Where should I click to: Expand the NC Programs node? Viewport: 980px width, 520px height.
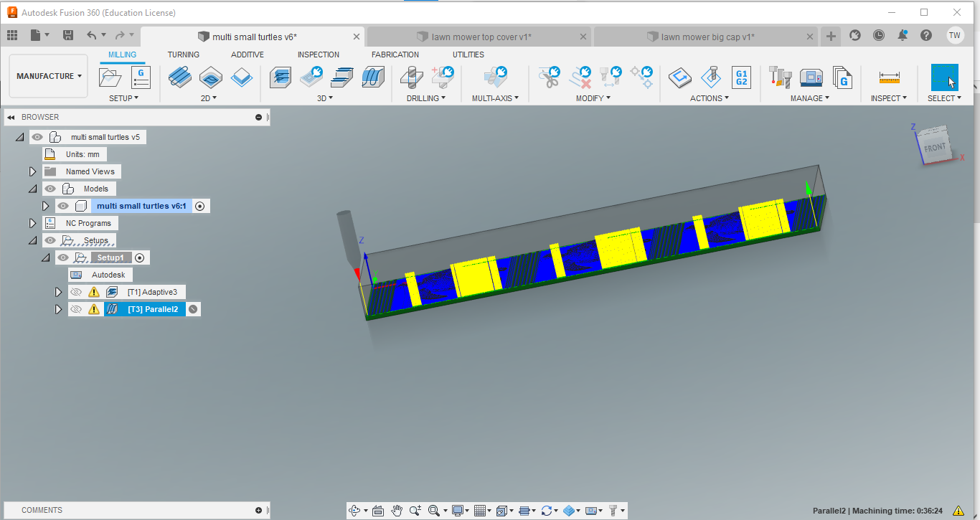pyautogui.click(x=32, y=223)
